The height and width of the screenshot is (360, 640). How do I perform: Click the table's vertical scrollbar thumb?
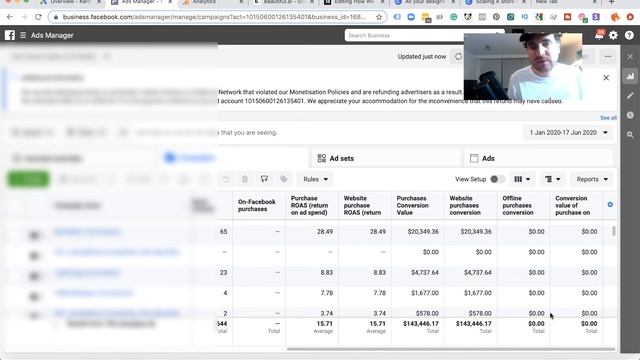(613, 231)
